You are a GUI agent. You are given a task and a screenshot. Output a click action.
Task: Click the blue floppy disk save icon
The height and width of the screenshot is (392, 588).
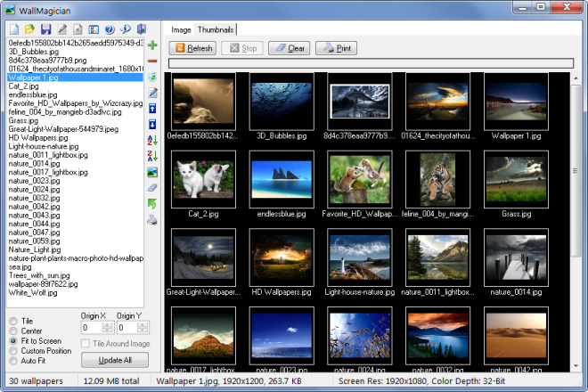(47, 29)
